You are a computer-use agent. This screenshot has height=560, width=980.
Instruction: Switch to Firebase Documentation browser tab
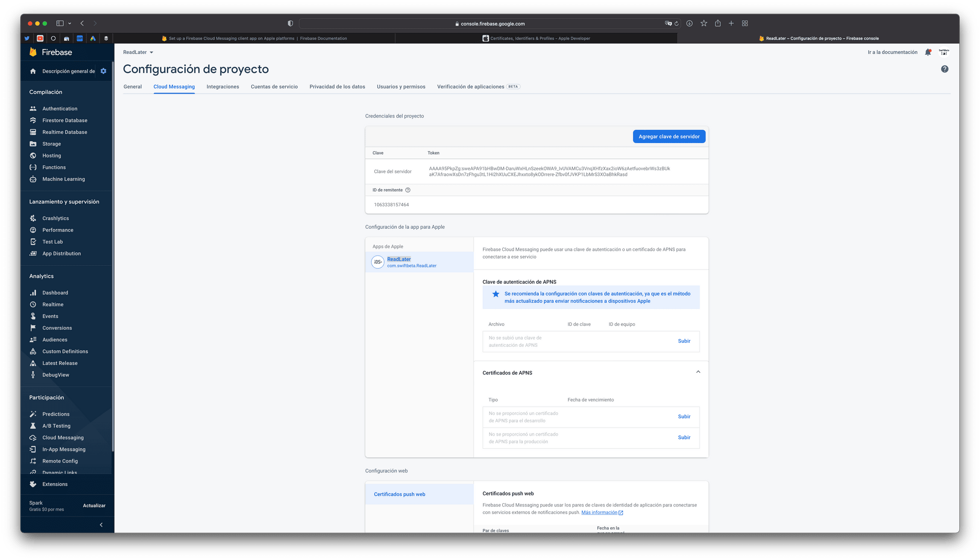[254, 38]
